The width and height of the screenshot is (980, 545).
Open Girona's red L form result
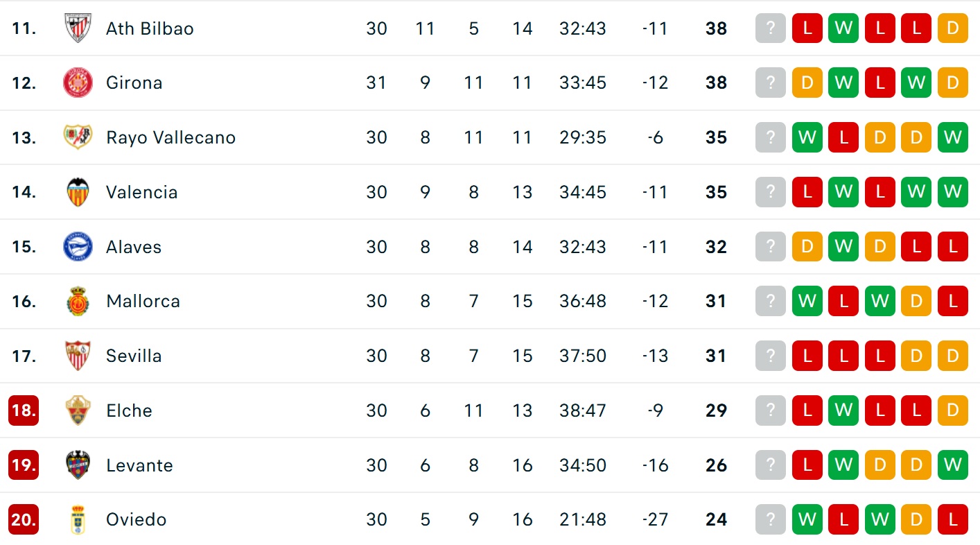(x=880, y=83)
